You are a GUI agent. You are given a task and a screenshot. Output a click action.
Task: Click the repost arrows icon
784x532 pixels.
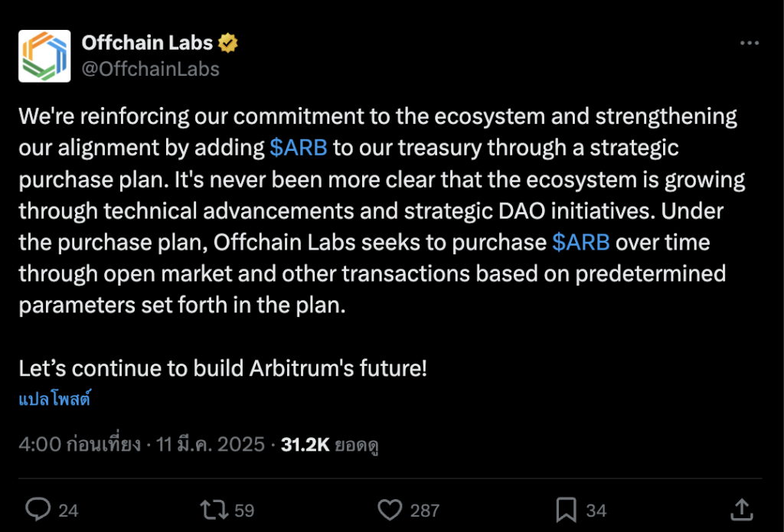212,509
